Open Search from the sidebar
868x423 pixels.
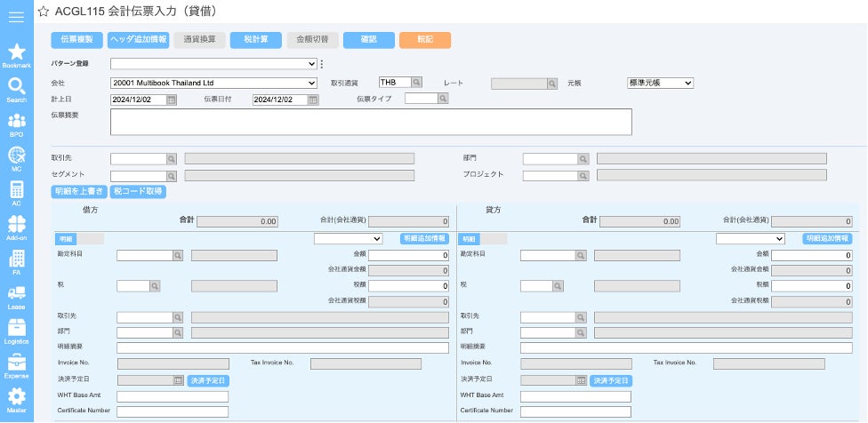point(16,89)
